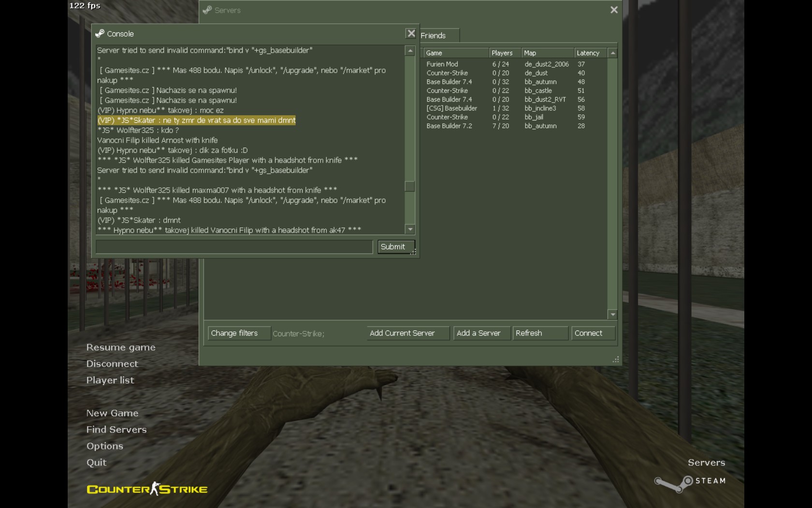Disconnect from the current server

coord(112,364)
